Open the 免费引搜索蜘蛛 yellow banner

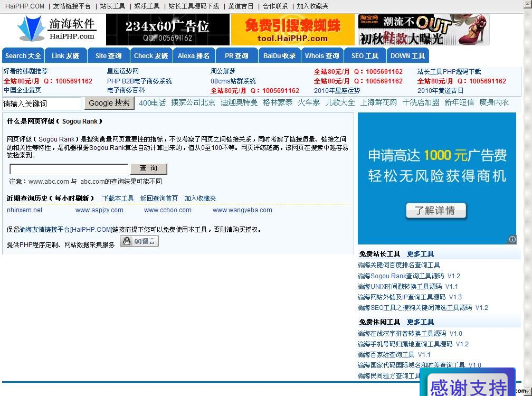point(292,30)
